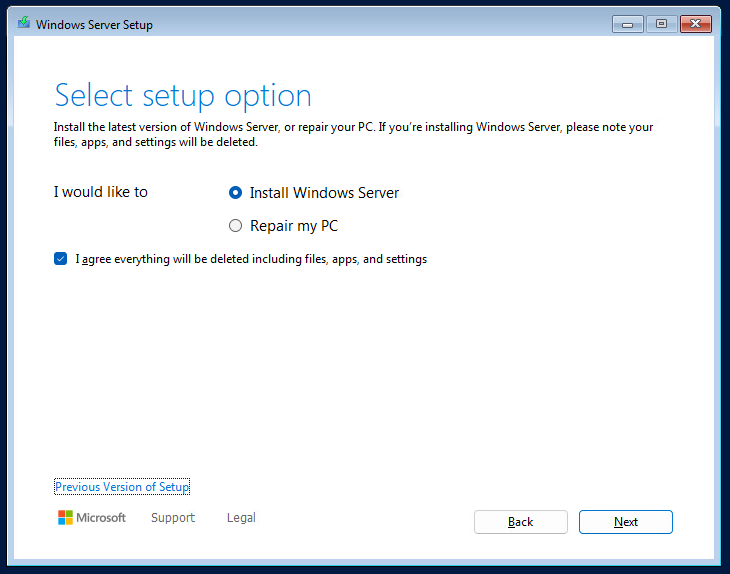Click the Windows Server Setup title bar icon
The image size is (730, 574).
24,24
